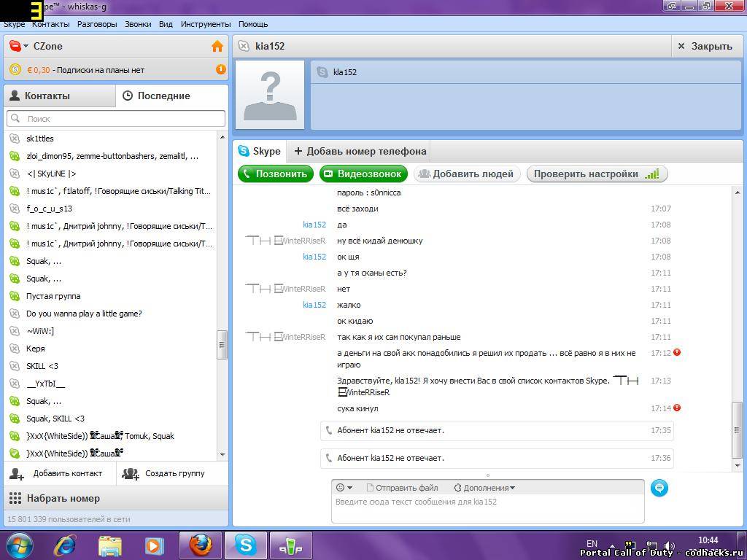Open the Инструменты menu

(206, 24)
